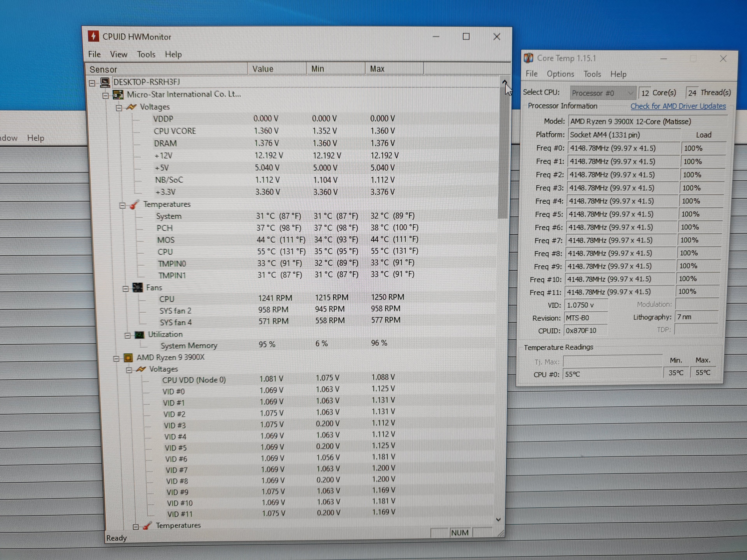The width and height of the screenshot is (747, 560).
Task: Open Core Temp's Options menu
Action: tap(560, 74)
